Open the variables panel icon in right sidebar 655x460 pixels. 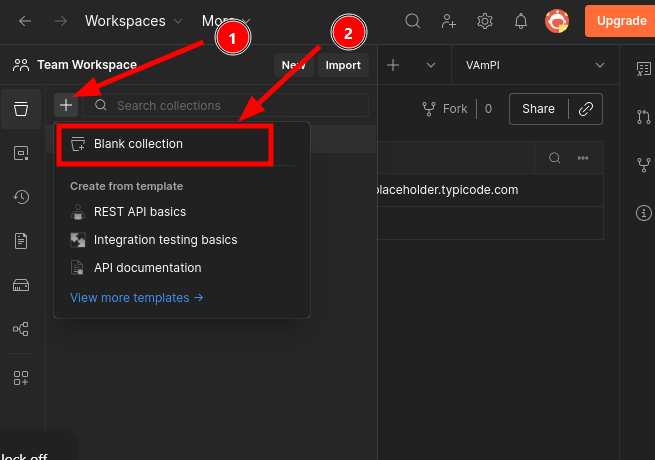(644, 69)
